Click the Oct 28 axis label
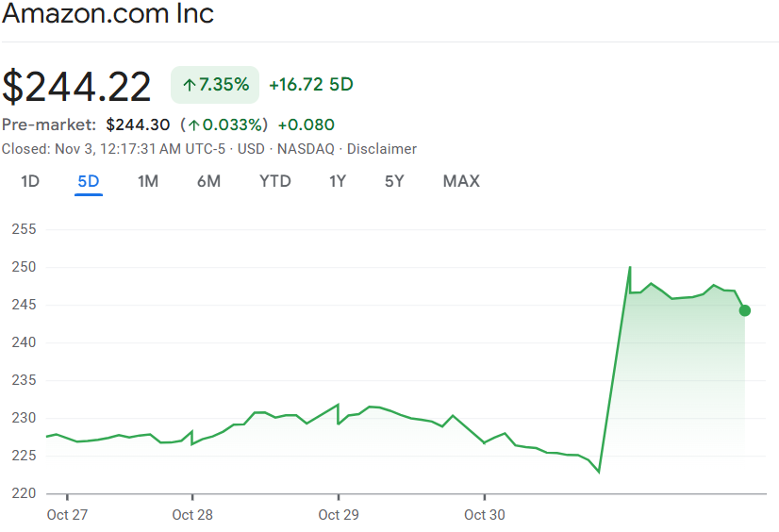This screenshot has width=779, height=532. coord(191,515)
